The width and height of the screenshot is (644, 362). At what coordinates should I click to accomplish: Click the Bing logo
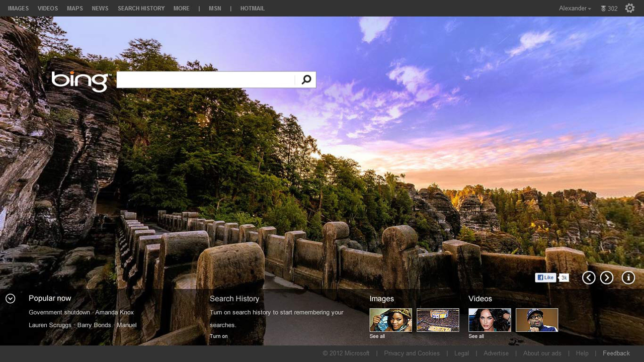click(79, 80)
